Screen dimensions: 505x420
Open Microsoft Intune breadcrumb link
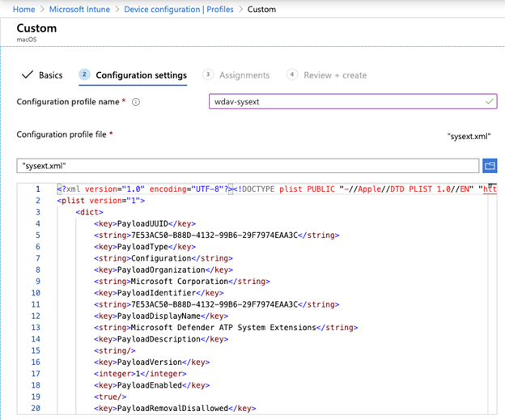(x=79, y=10)
